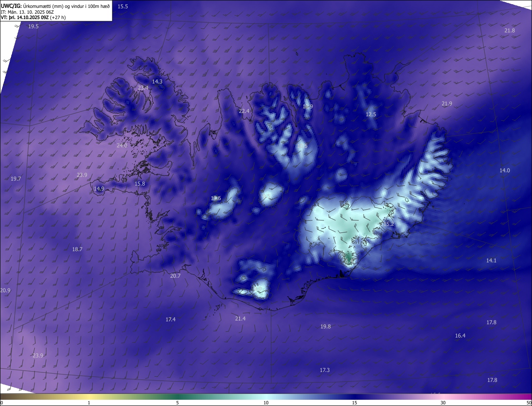Screen dimensions: 532x406
Task: Click the map value "21.9"
Action: coord(447,103)
